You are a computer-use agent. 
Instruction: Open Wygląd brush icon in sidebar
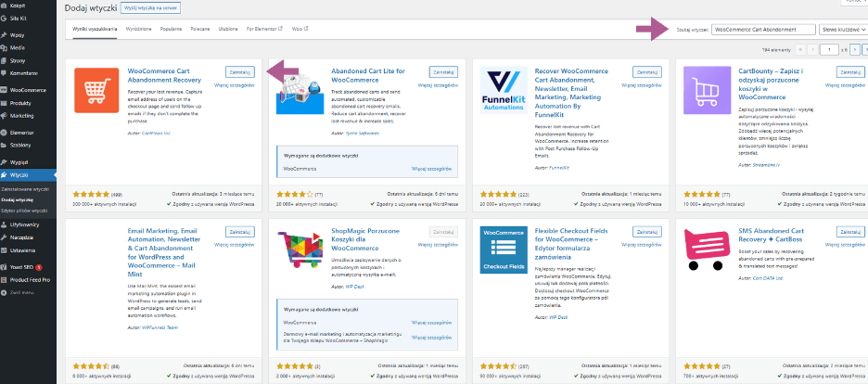[4, 162]
